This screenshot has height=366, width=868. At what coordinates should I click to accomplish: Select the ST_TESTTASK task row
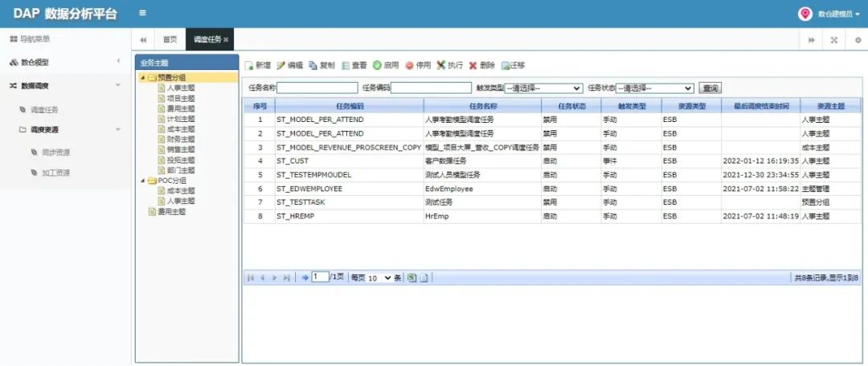[552, 202]
